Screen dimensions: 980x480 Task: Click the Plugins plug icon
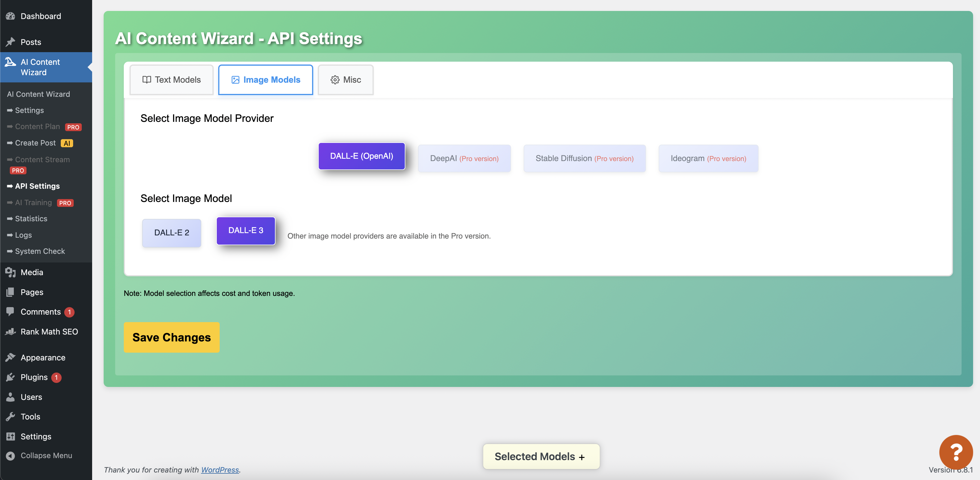coord(11,377)
